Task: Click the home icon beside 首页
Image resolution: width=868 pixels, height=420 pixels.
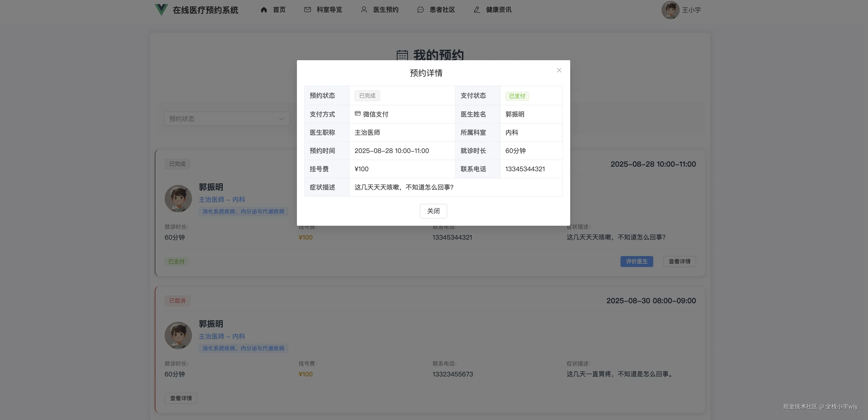Action: tap(264, 10)
